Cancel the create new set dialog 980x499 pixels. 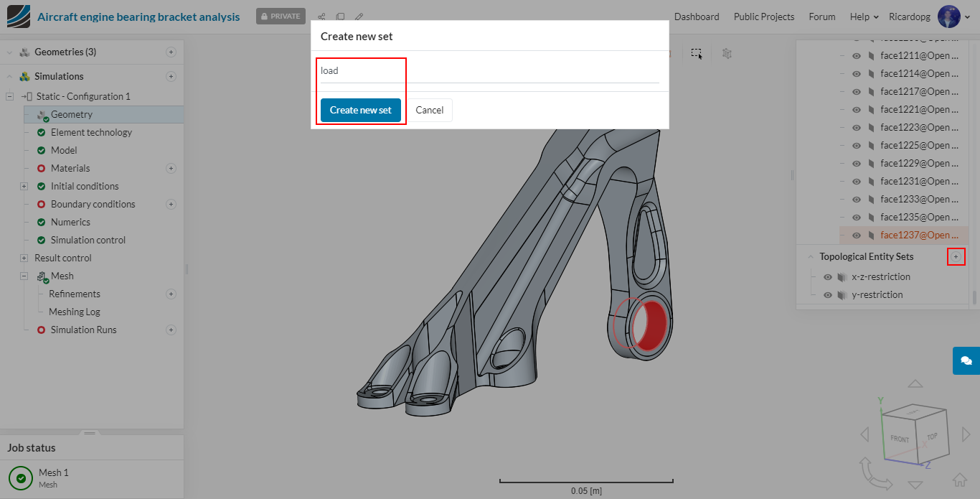coord(429,110)
